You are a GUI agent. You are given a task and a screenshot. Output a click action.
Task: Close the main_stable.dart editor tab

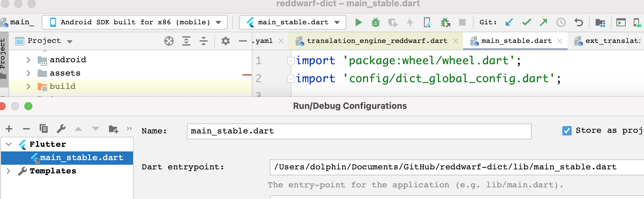click(x=560, y=41)
